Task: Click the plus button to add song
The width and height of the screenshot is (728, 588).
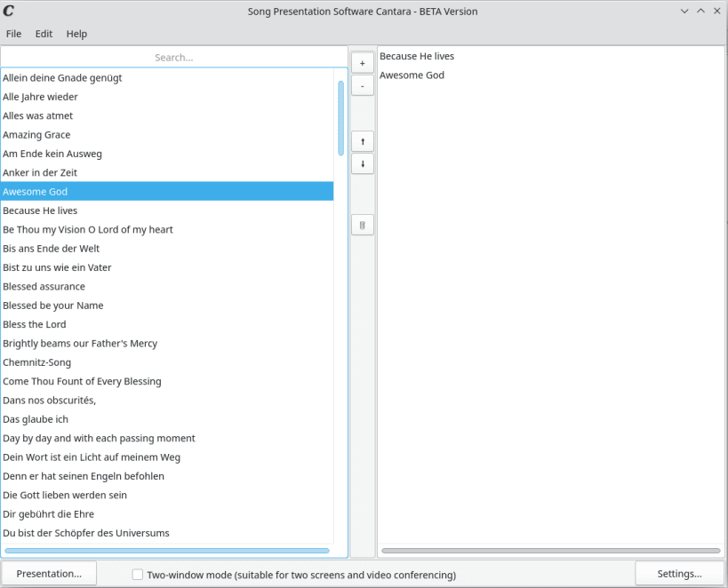Action: 363,63
